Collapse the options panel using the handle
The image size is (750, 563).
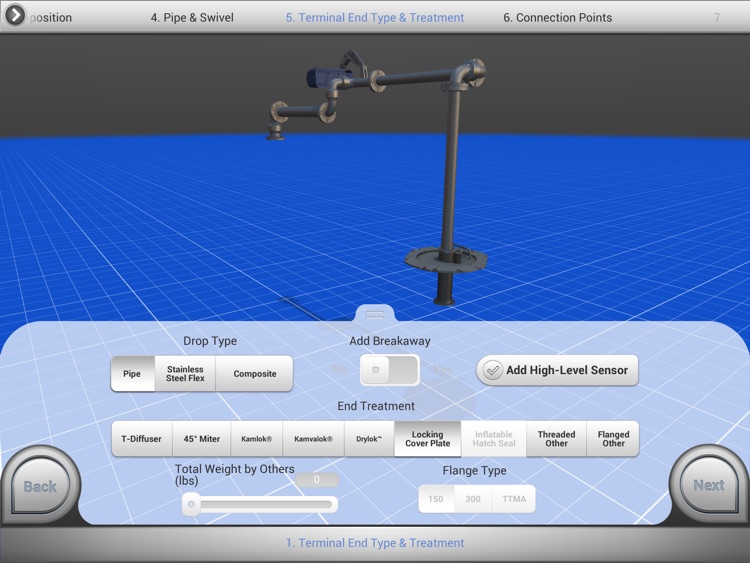(x=375, y=313)
